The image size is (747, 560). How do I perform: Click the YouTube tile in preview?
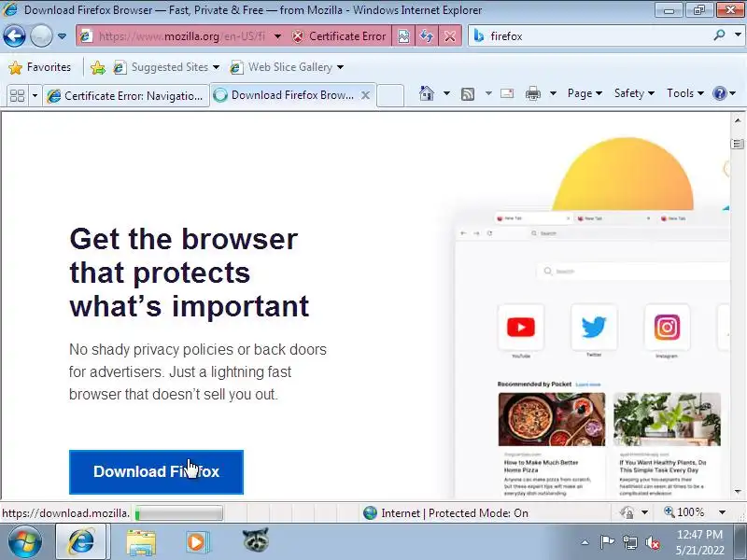click(521, 328)
